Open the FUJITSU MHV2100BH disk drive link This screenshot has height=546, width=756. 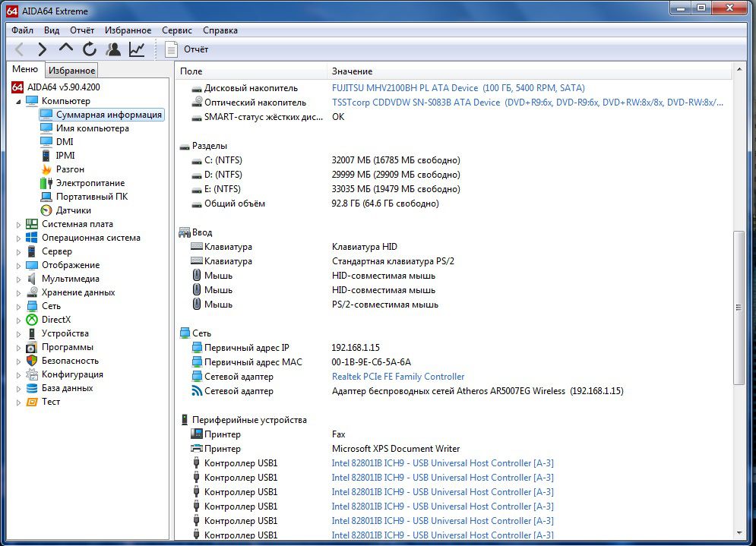[x=458, y=88]
